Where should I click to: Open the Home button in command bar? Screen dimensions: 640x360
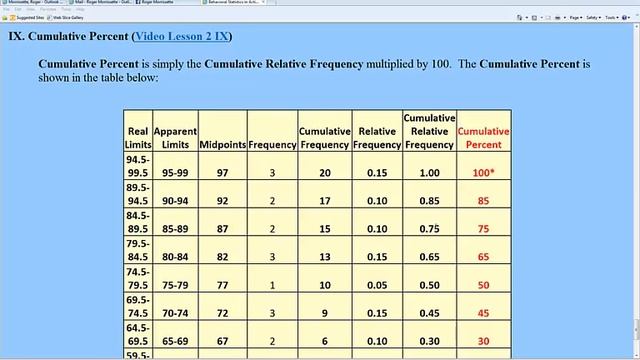[519, 18]
